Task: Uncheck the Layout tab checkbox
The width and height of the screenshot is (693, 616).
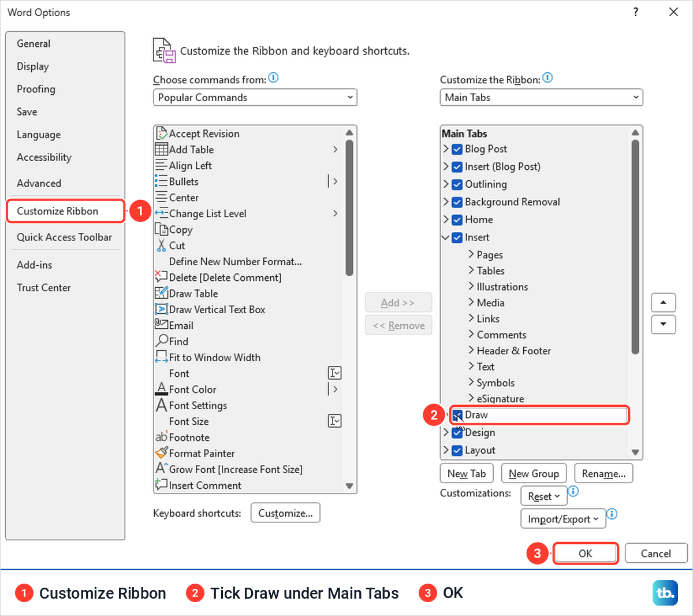Action: [457, 451]
